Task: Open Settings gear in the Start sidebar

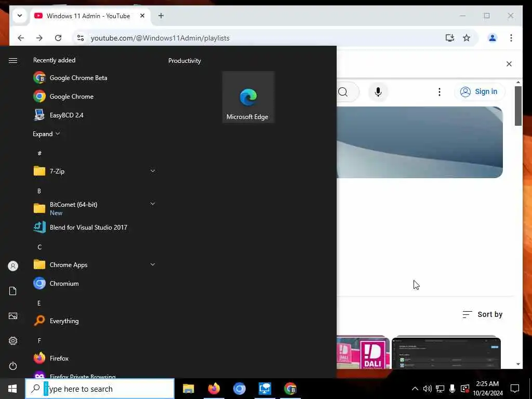Action: point(13,341)
